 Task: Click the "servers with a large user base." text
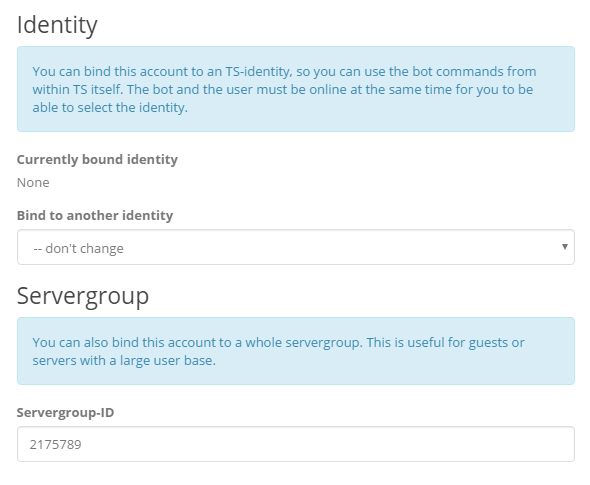[x=124, y=360]
